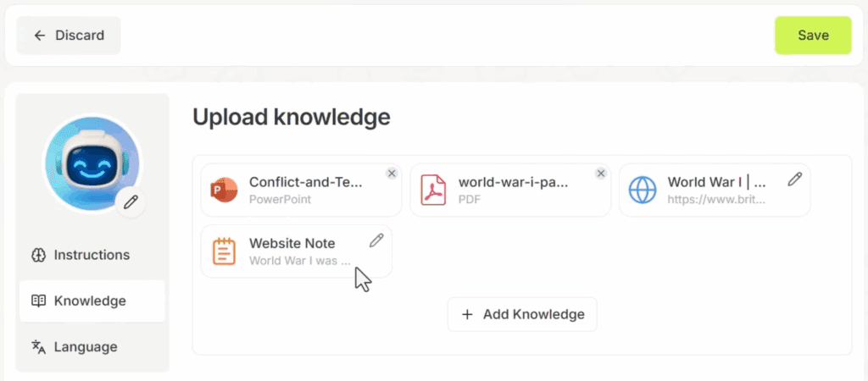Edit the World War I website link
Screen dimensions: 868x381
pyautogui.click(x=794, y=179)
